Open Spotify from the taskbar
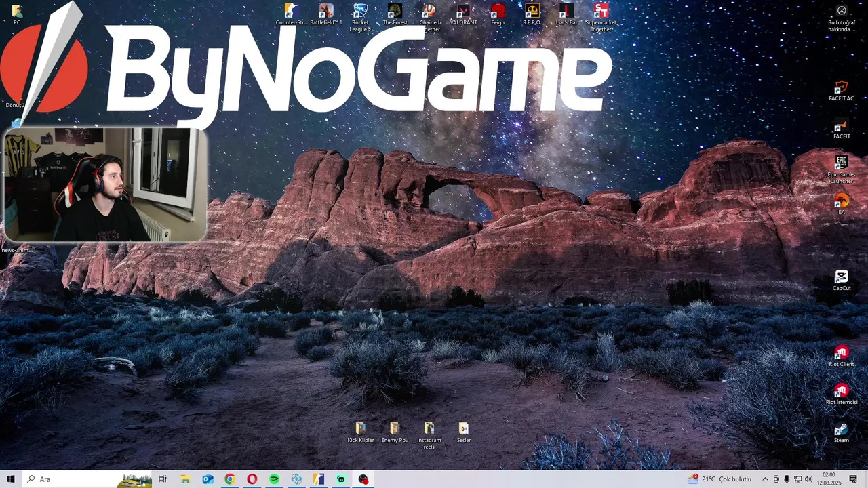Viewport: 868px width, 488px height. coord(275,479)
